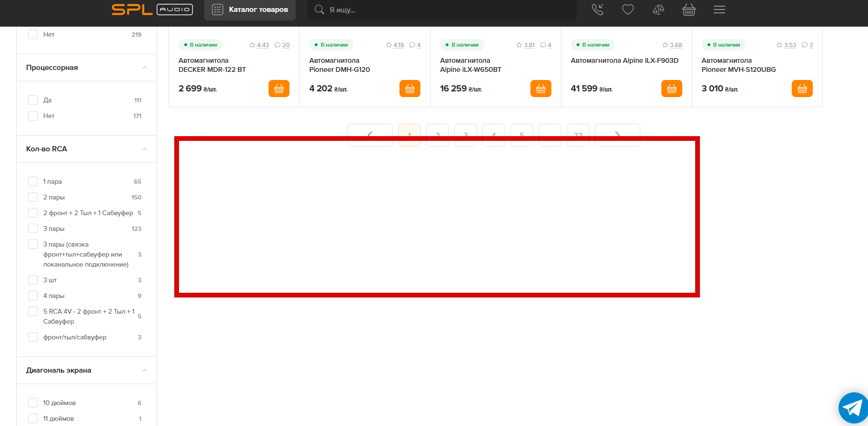Image resolution: width=868 pixels, height=426 pixels.
Task: Open the DECKER MDR-122 BT product link
Action: 212,65
